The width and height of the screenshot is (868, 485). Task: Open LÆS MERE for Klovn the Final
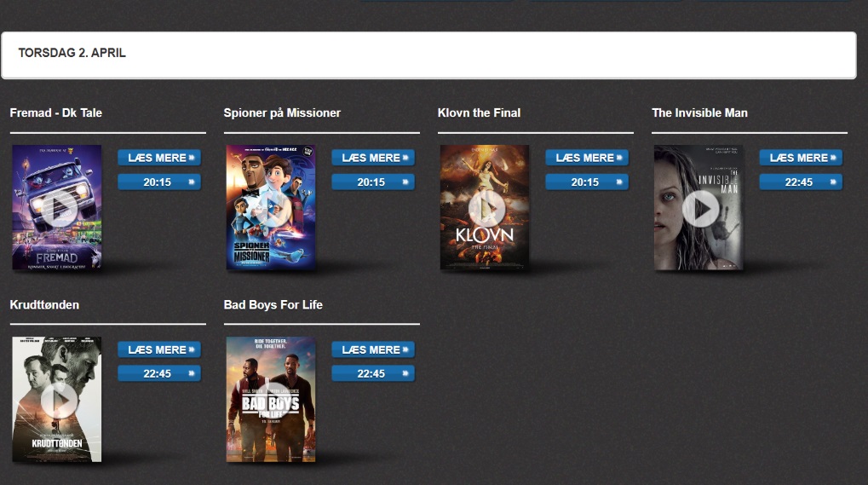587,158
